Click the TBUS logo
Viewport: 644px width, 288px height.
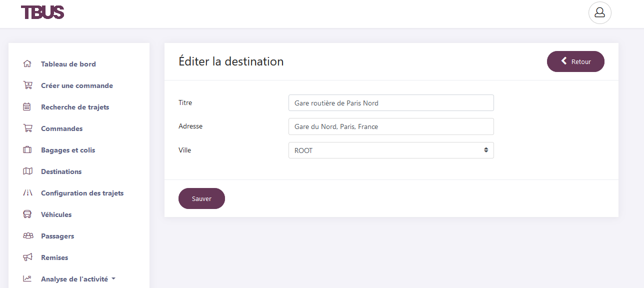[42, 12]
